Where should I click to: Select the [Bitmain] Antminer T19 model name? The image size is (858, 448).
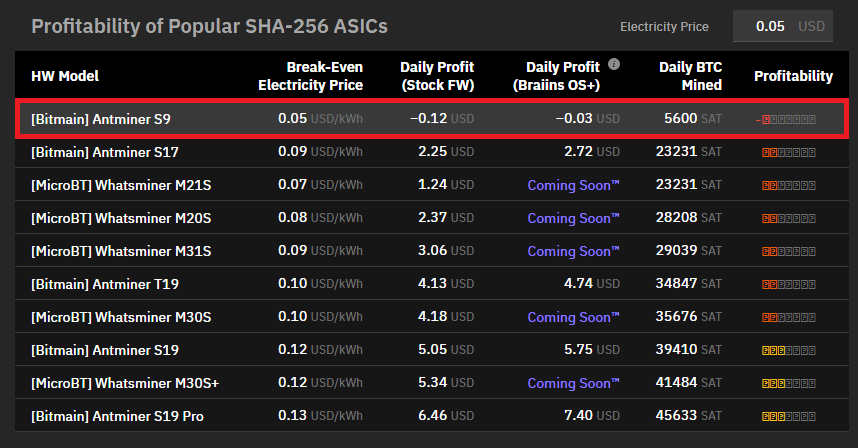tap(105, 284)
